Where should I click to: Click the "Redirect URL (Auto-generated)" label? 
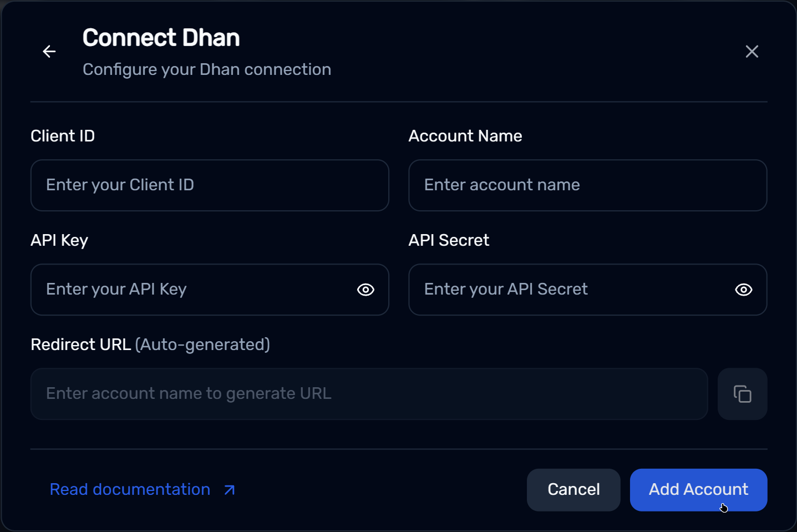point(150,344)
